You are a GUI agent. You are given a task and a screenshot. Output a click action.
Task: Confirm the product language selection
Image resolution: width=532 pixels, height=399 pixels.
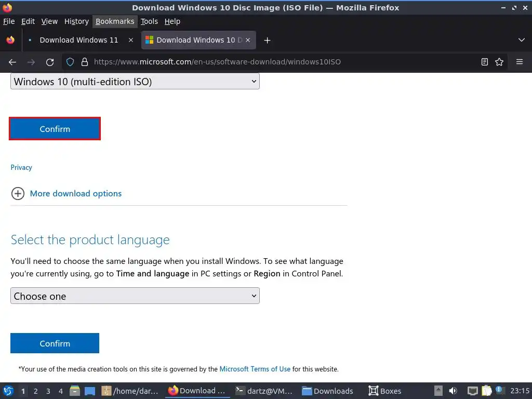[x=55, y=343]
